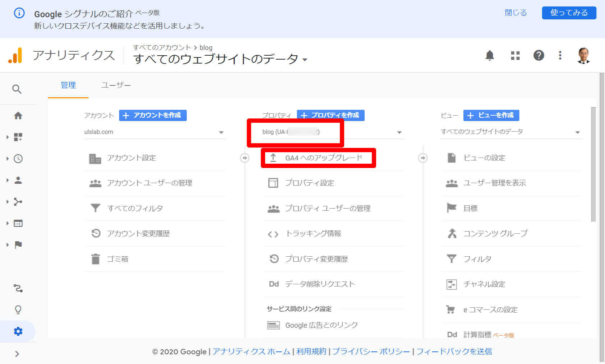
Task: Open view selector in the header
Action: point(220,59)
